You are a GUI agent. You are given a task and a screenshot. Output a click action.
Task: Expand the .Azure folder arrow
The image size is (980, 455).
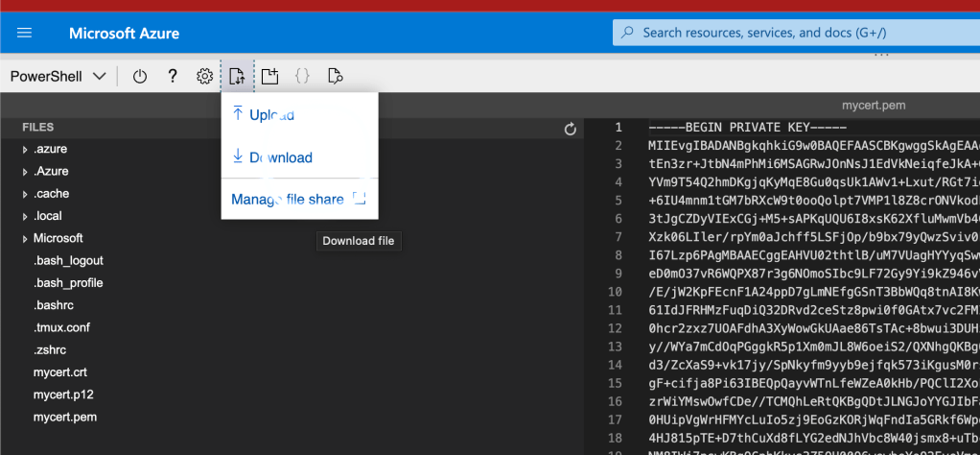25,172
